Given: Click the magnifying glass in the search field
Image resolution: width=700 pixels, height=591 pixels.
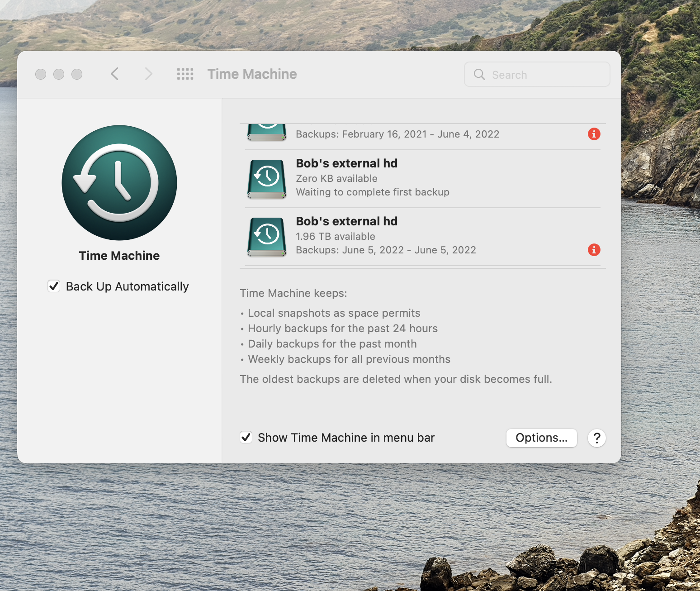Looking at the screenshot, I should point(479,75).
